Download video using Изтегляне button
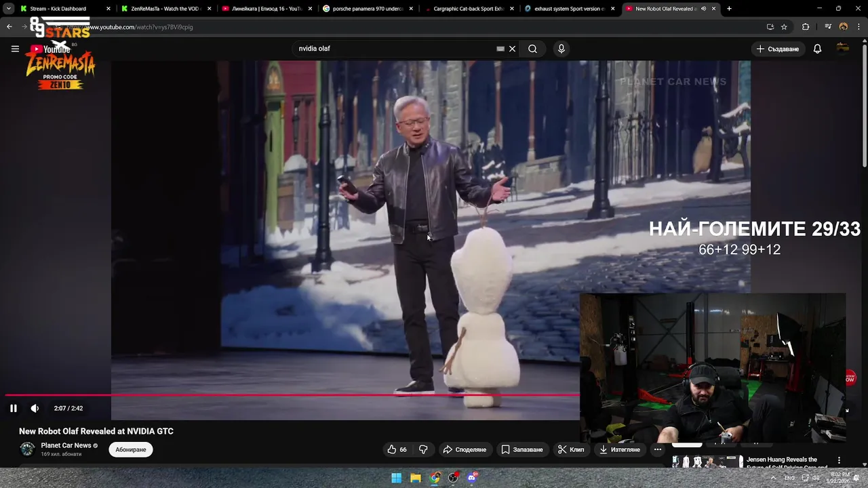 click(x=620, y=449)
